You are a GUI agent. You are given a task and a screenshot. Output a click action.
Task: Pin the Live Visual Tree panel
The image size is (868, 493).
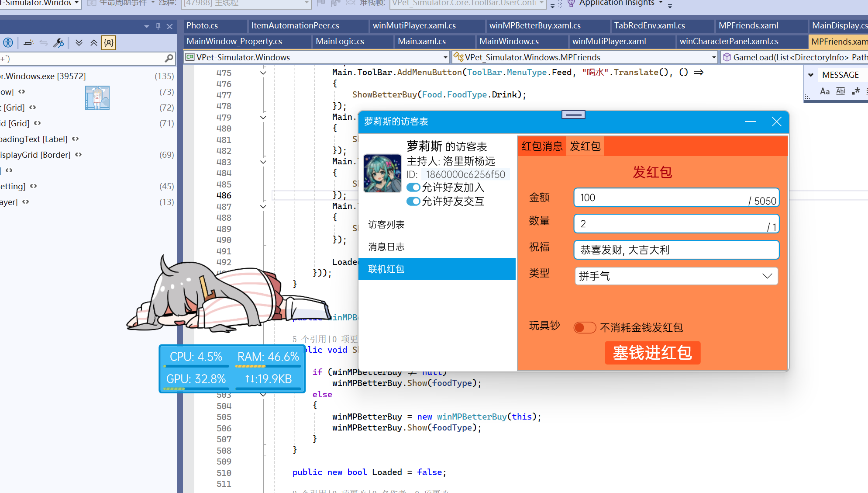[x=158, y=27]
